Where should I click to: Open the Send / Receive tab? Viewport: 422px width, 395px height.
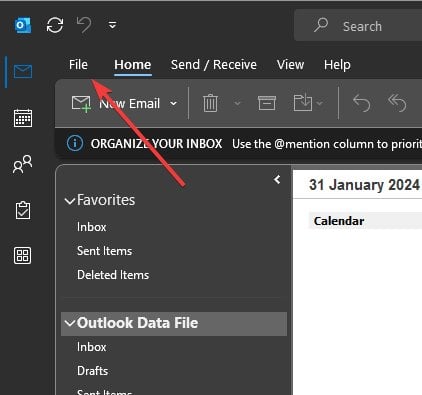214,64
